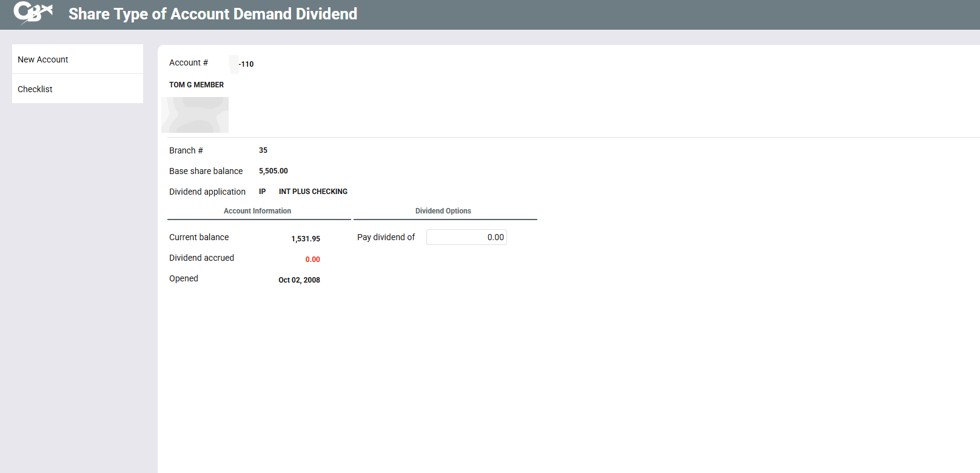This screenshot has width=980, height=473.
Task: Select the Dividend Options section header
Action: point(443,211)
